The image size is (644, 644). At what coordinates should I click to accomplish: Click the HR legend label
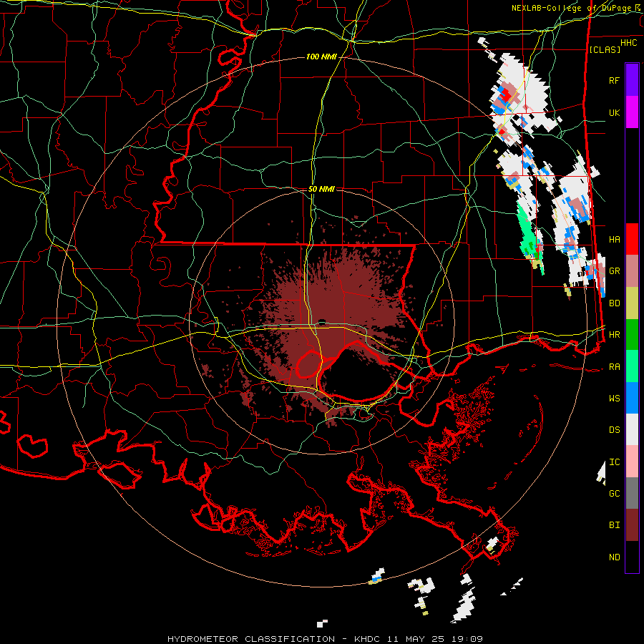coord(614,335)
